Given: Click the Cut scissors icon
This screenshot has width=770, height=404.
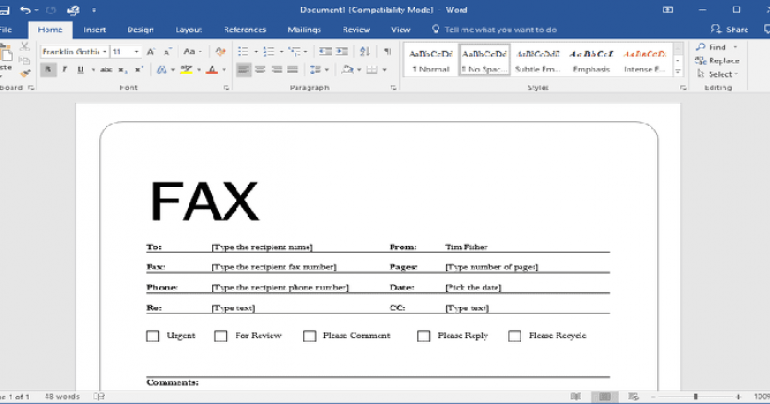Looking at the screenshot, I should (x=24, y=47).
